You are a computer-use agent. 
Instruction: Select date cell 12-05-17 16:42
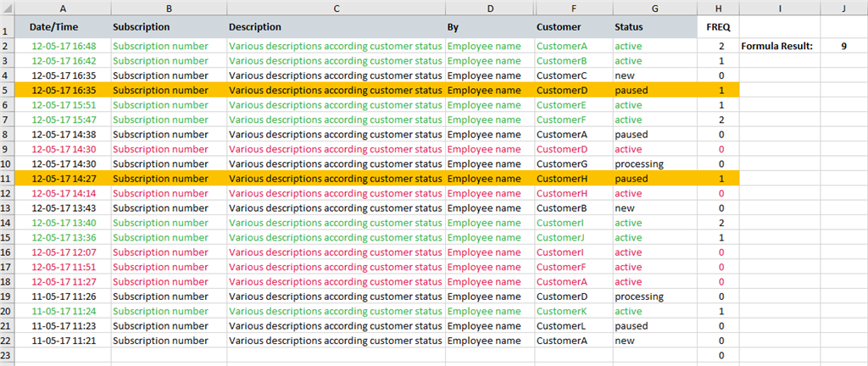[63, 61]
